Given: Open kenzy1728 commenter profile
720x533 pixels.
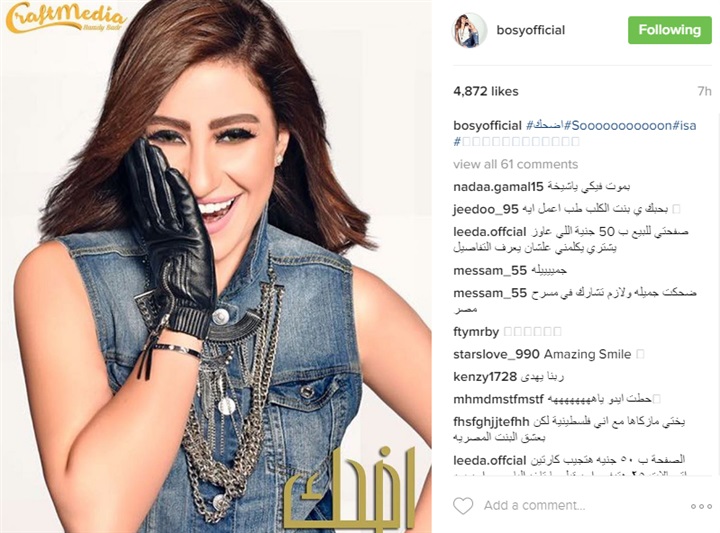Looking at the screenshot, I should [x=485, y=377].
